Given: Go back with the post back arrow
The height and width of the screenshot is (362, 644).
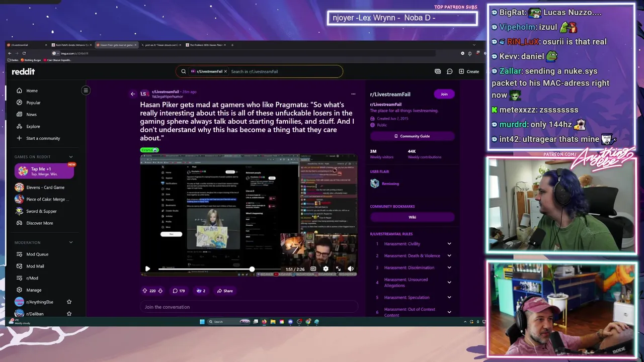Looking at the screenshot, I should click(x=133, y=94).
